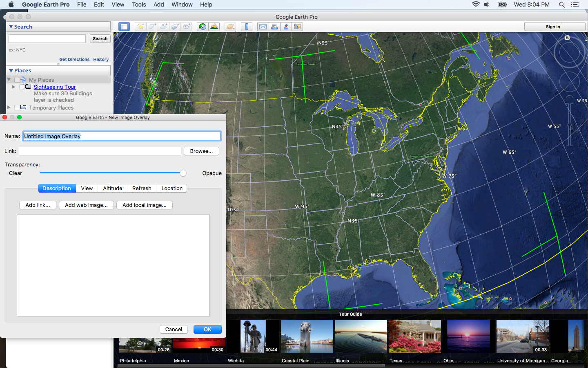Click the History link
Image resolution: width=588 pixels, height=368 pixels.
[101, 59]
